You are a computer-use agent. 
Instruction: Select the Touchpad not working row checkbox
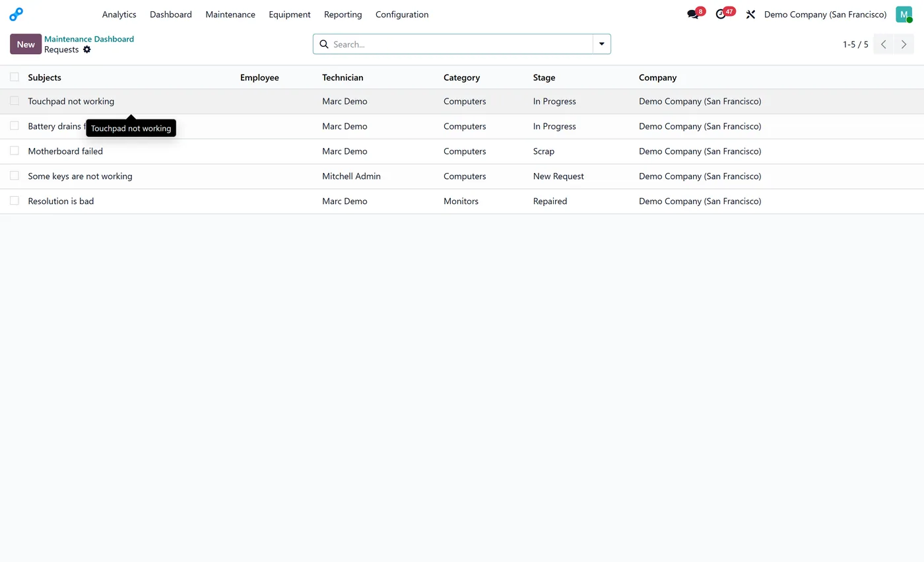pyautogui.click(x=15, y=101)
